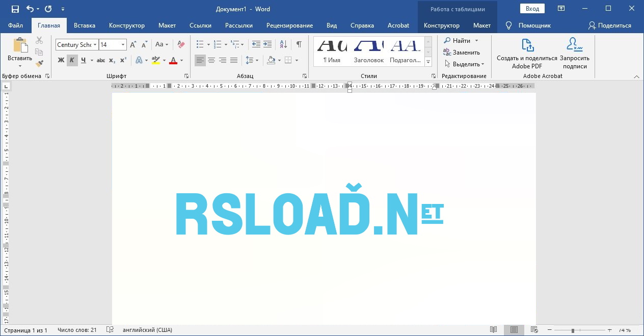Toggle subscript x₂ formatting
Screen dimensions: 644x336
(x=112, y=60)
